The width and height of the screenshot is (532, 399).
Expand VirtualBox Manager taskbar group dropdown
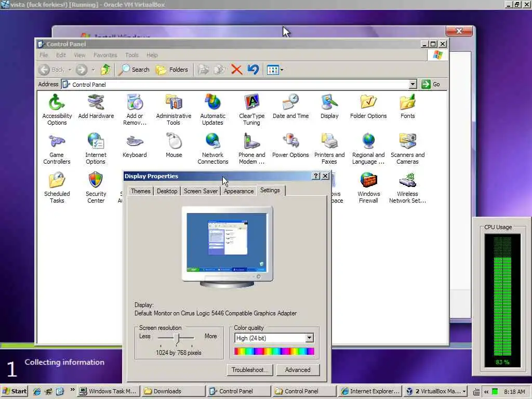click(x=464, y=391)
